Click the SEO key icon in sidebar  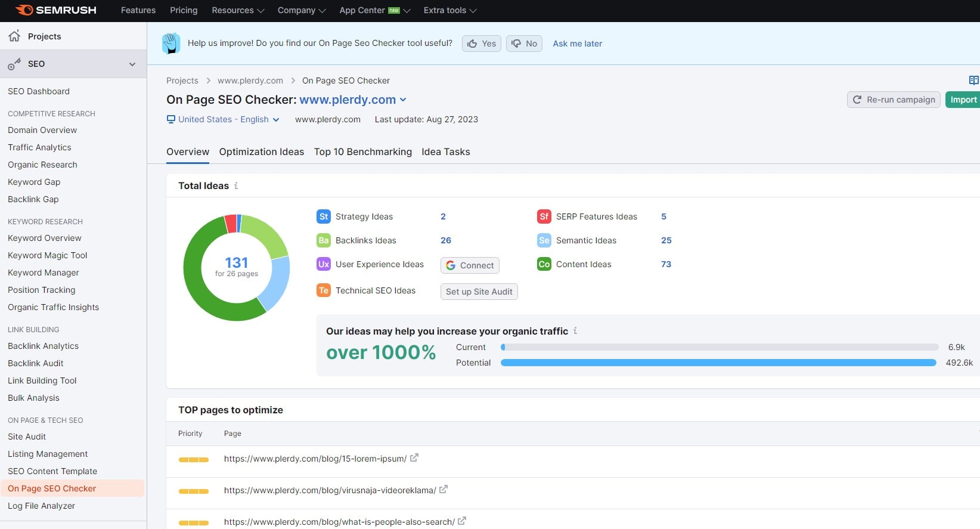click(x=14, y=64)
